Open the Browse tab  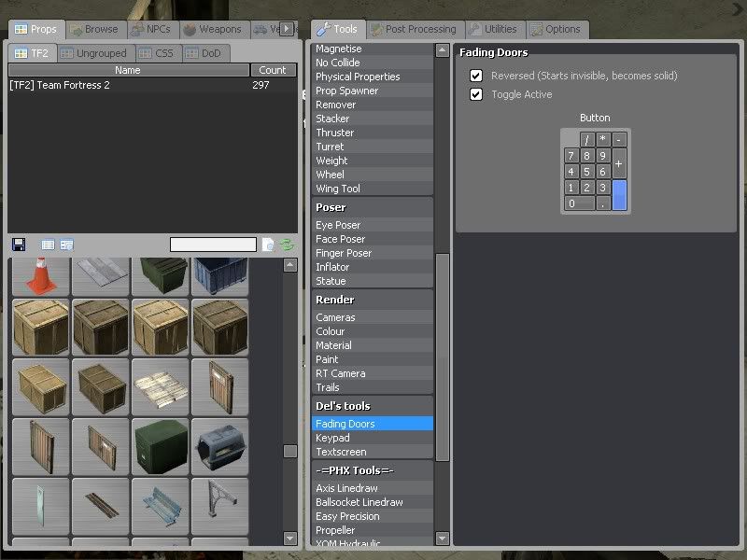(95, 30)
